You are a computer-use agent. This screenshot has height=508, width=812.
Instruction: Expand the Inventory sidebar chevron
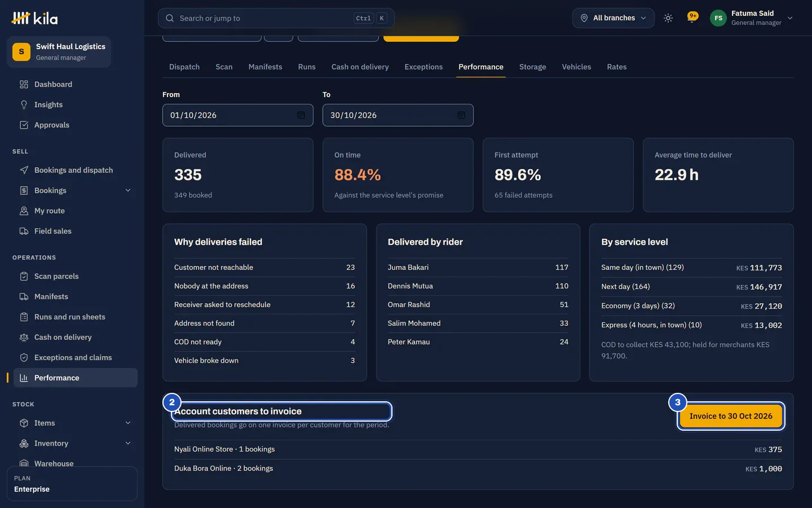tap(128, 444)
